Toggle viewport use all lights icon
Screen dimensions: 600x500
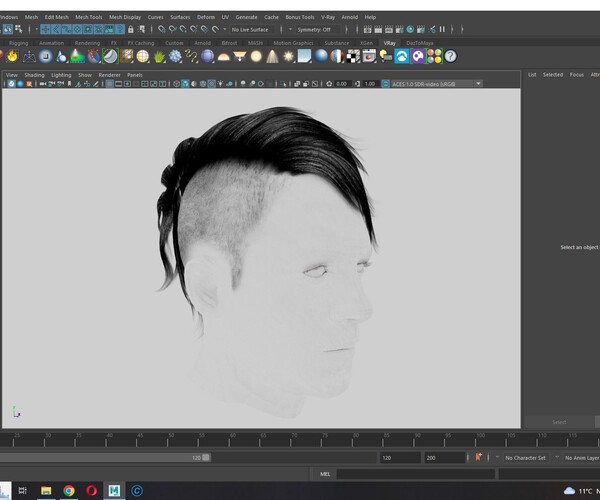click(220, 84)
